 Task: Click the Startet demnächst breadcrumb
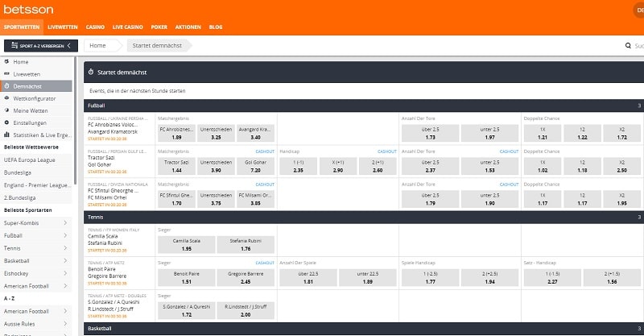(x=157, y=46)
